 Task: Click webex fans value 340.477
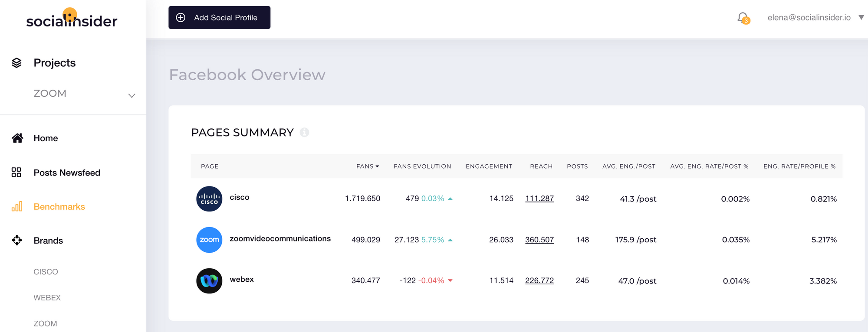pos(366,280)
